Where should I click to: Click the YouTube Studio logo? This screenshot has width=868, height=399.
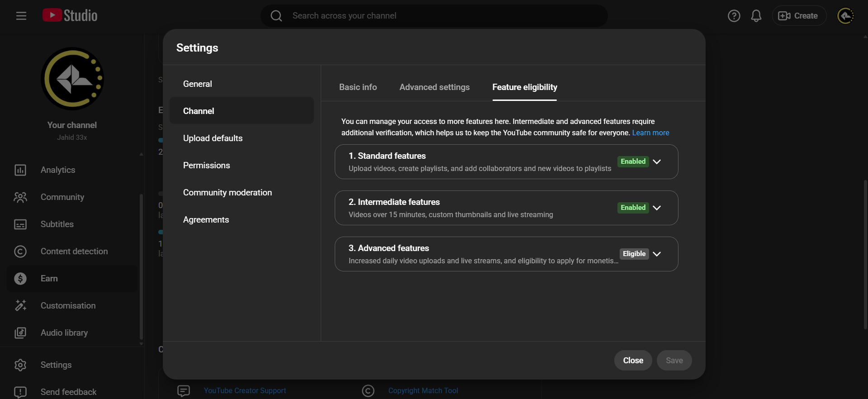click(x=70, y=16)
